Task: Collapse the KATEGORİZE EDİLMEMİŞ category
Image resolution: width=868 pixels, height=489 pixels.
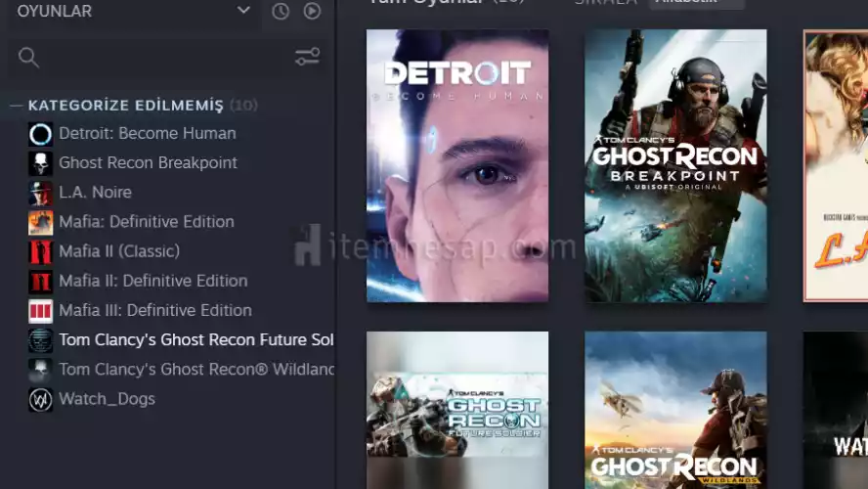Action: [16, 106]
